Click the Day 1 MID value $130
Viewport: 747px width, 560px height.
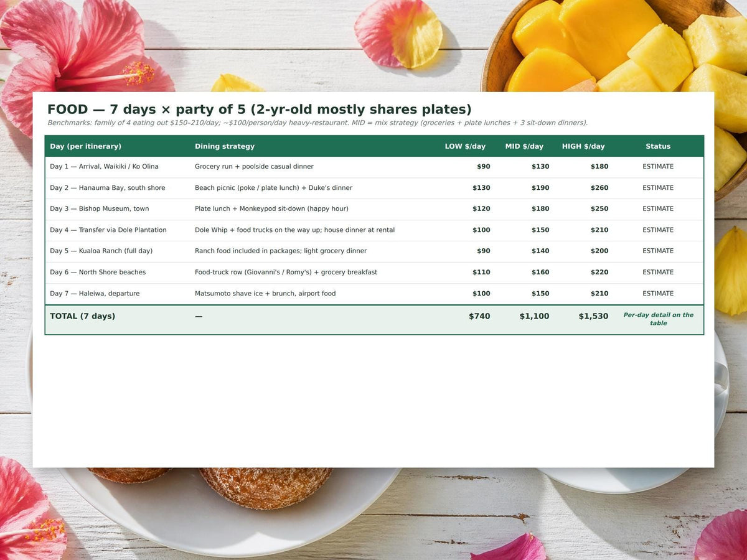[x=540, y=167]
